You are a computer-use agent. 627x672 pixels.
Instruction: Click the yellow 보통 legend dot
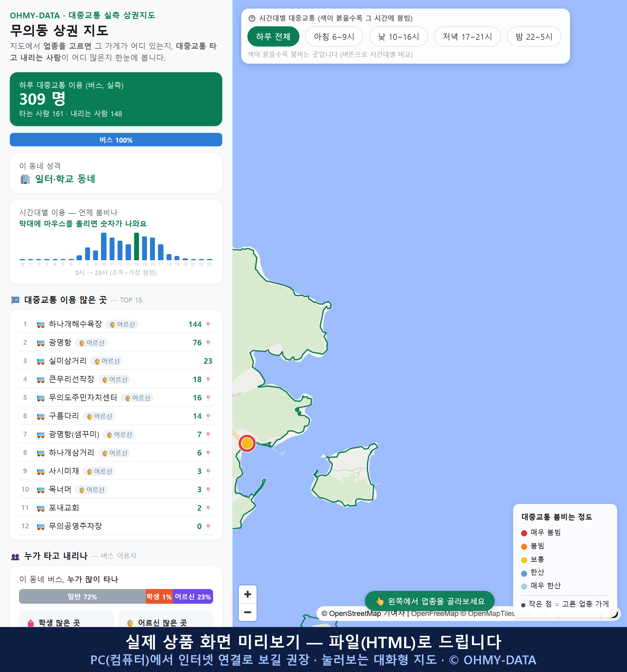click(524, 560)
